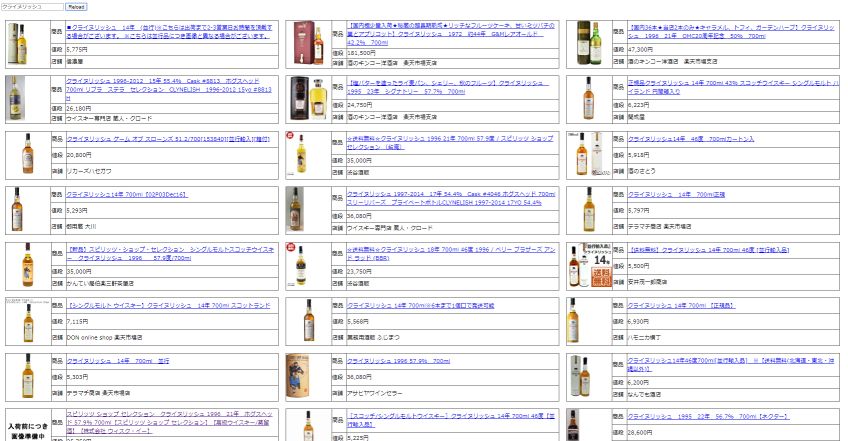
Task: Select the 酒のさとう shop name
Action: [642, 171]
